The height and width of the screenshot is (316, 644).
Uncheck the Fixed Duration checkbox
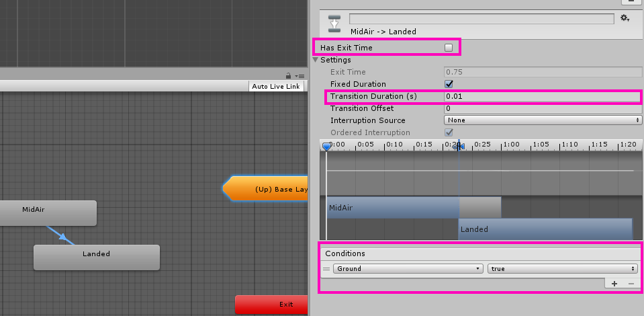tap(449, 84)
